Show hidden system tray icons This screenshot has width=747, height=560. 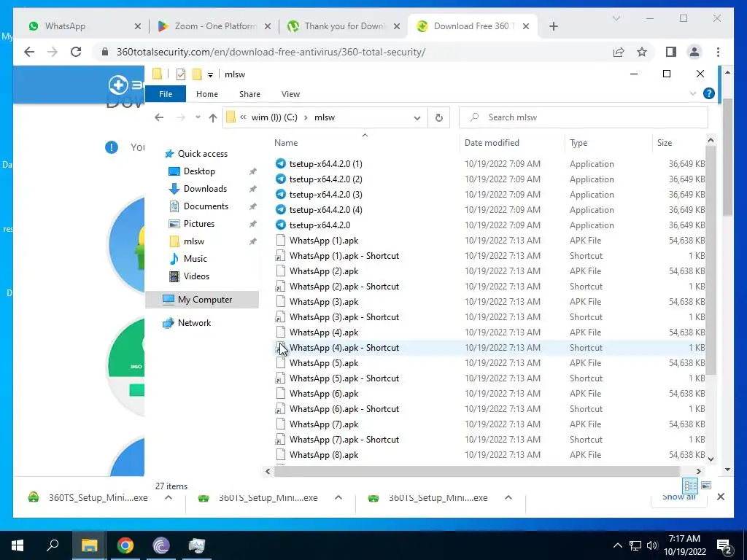click(x=617, y=545)
